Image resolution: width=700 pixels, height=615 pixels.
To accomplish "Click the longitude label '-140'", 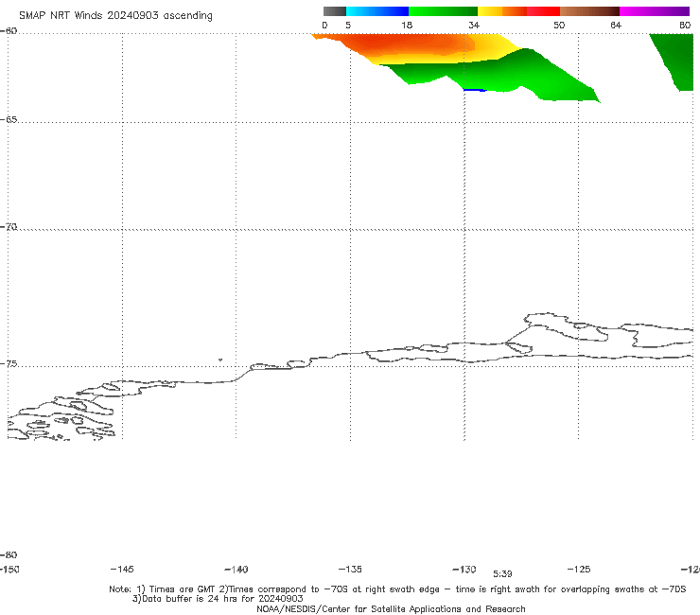I will tap(236, 570).
